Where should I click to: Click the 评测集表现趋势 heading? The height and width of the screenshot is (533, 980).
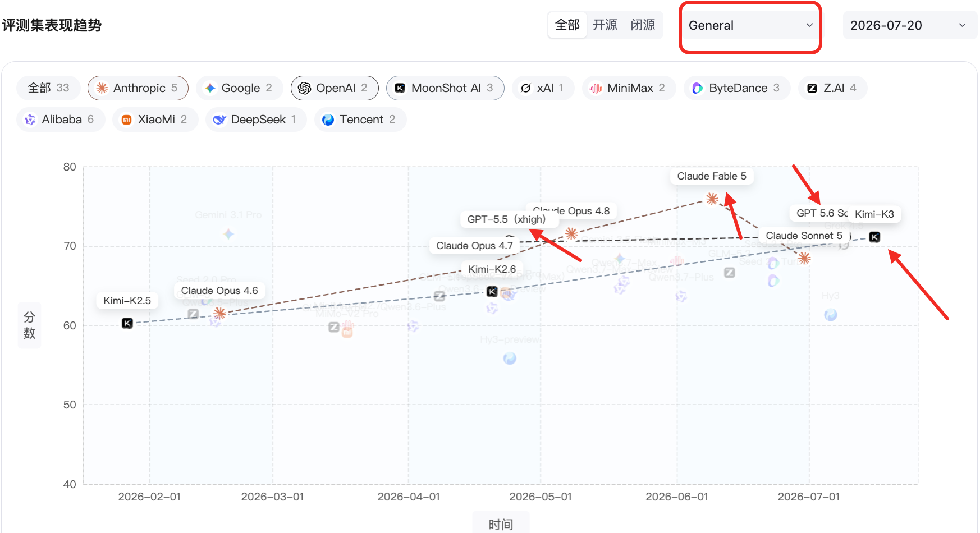[52, 25]
